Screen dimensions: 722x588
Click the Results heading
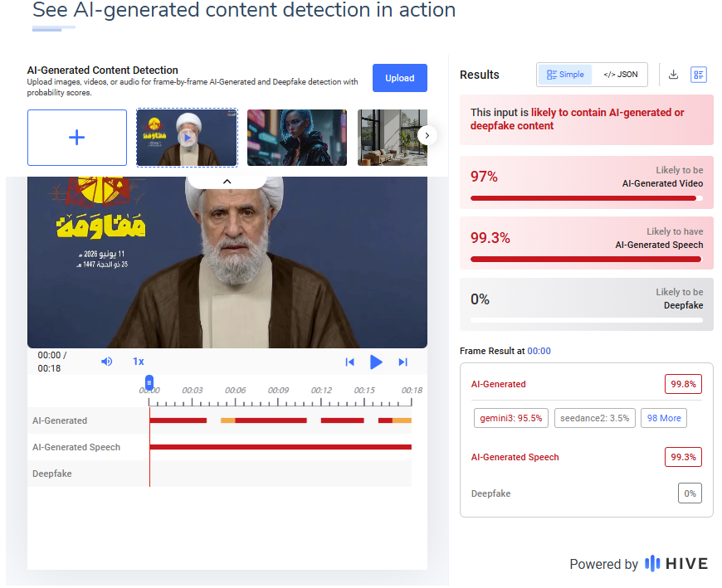coord(480,75)
